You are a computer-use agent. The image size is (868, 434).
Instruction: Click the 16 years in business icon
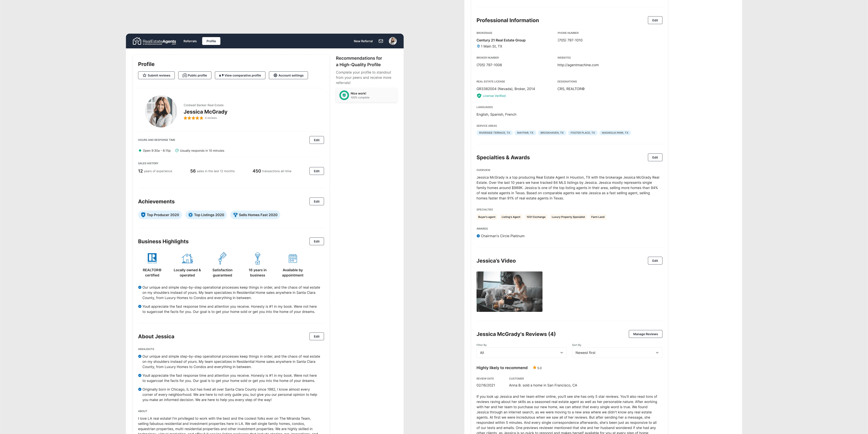click(x=258, y=258)
